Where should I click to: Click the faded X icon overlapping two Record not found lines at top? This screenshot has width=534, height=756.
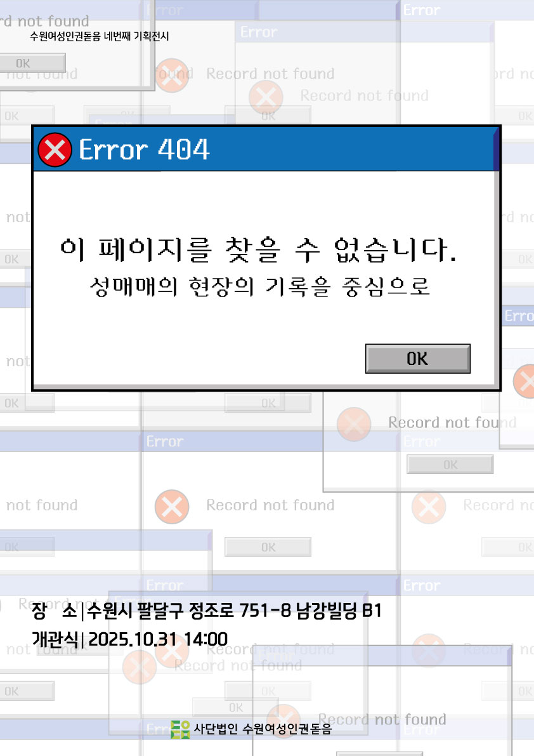[266, 97]
